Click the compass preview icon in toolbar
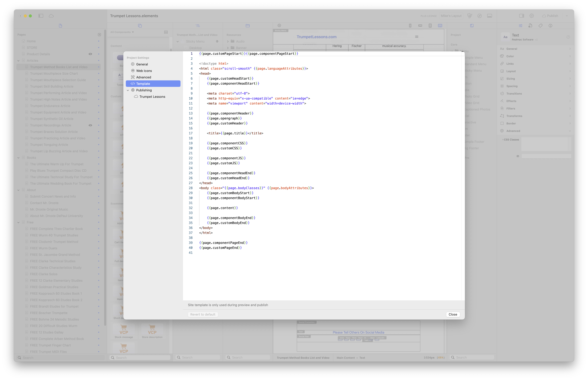The width and height of the screenshot is (588, 380). (479, 16)
